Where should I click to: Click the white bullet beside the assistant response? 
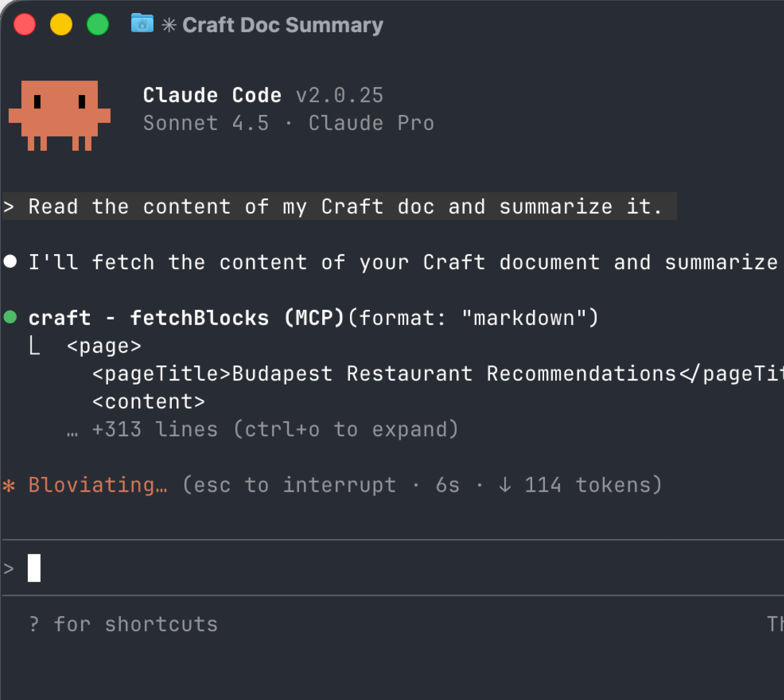tap(10, 261)
